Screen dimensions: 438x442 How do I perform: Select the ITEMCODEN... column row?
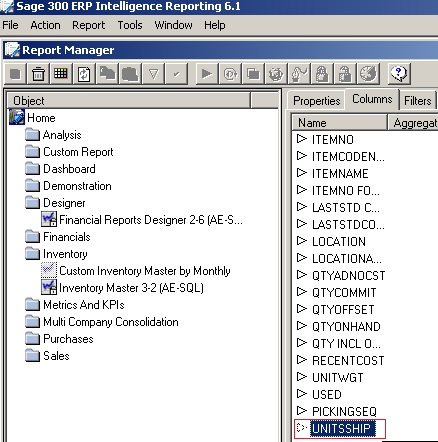tap(348, 156)
